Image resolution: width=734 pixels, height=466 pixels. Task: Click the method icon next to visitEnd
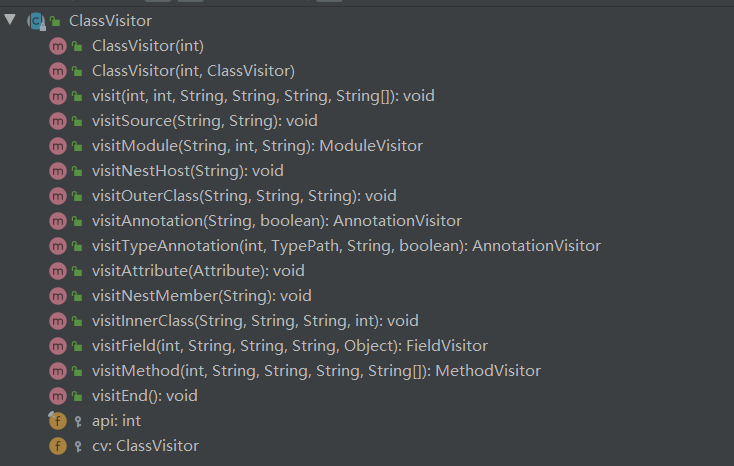coord(57,396)
